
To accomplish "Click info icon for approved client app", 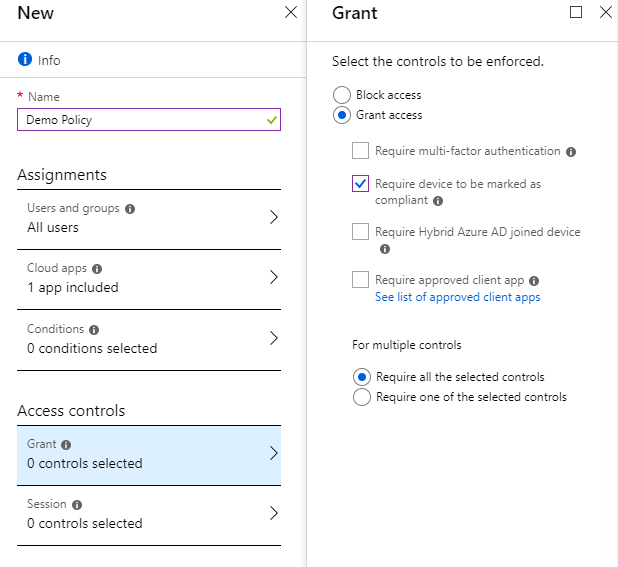I will 534,281.
